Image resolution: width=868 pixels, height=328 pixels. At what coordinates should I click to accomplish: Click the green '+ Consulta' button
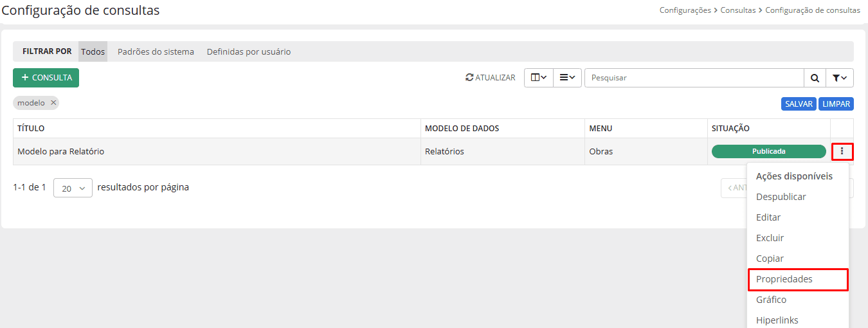[46, 78]
